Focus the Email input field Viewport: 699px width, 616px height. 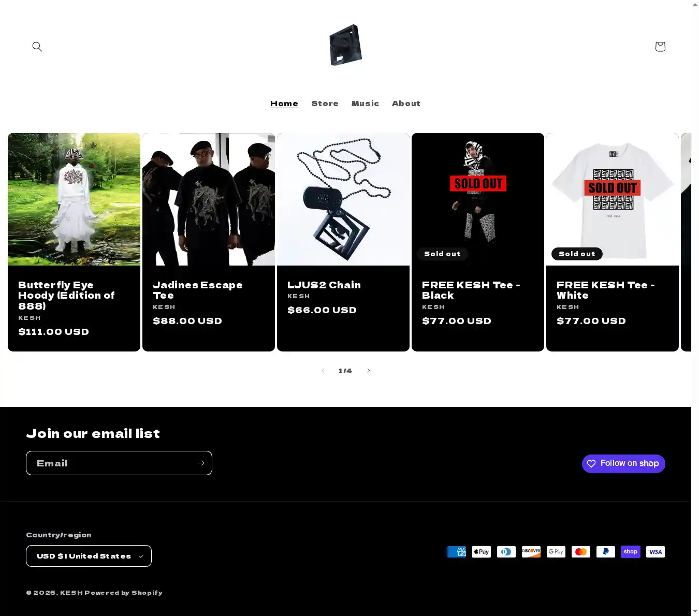(x=110, y=463)
